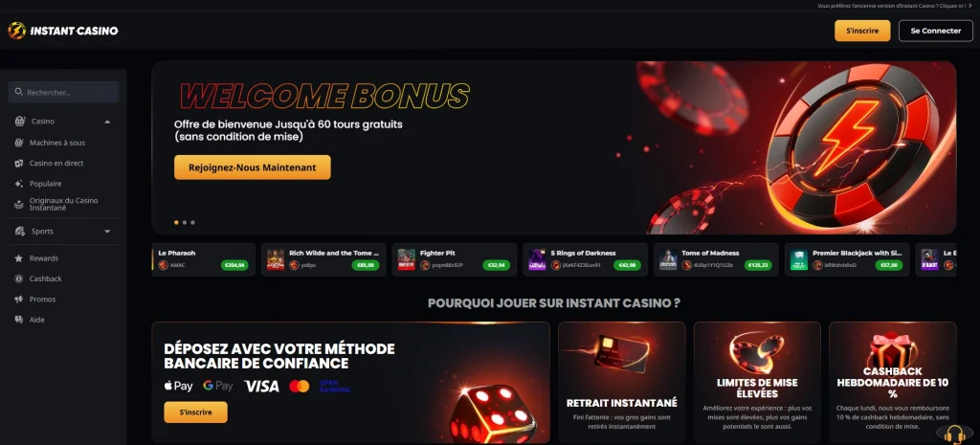Switch to the second banner slide dot

185,222
